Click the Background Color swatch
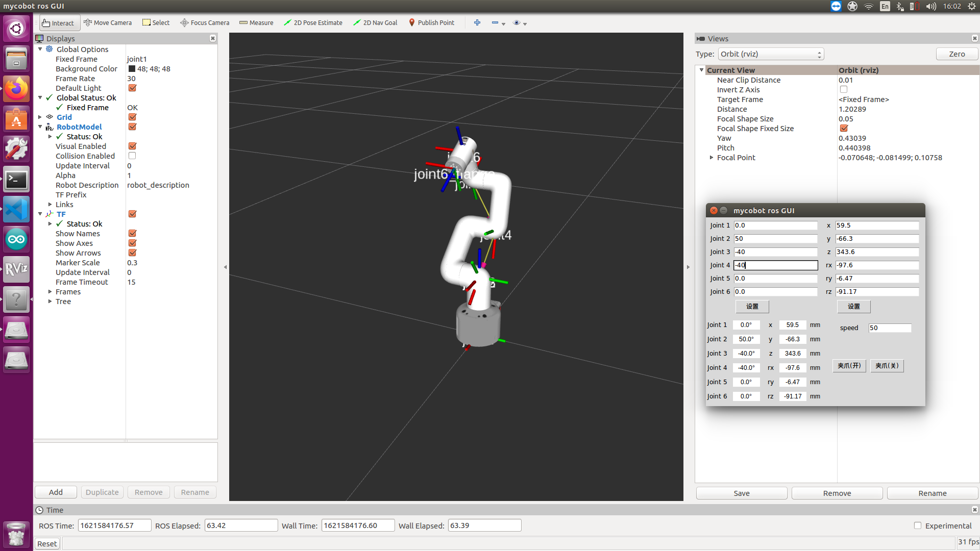980x551 pixels. 132,69
